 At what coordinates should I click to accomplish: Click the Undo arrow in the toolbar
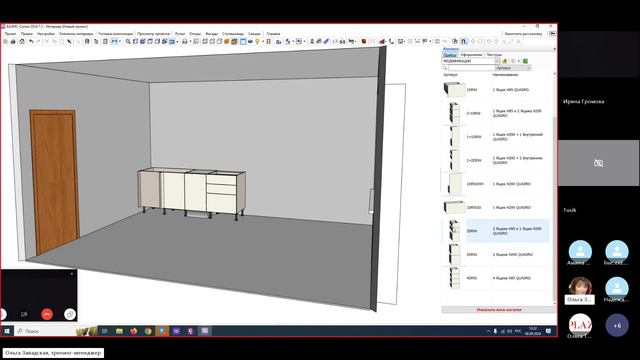(31, 42)
